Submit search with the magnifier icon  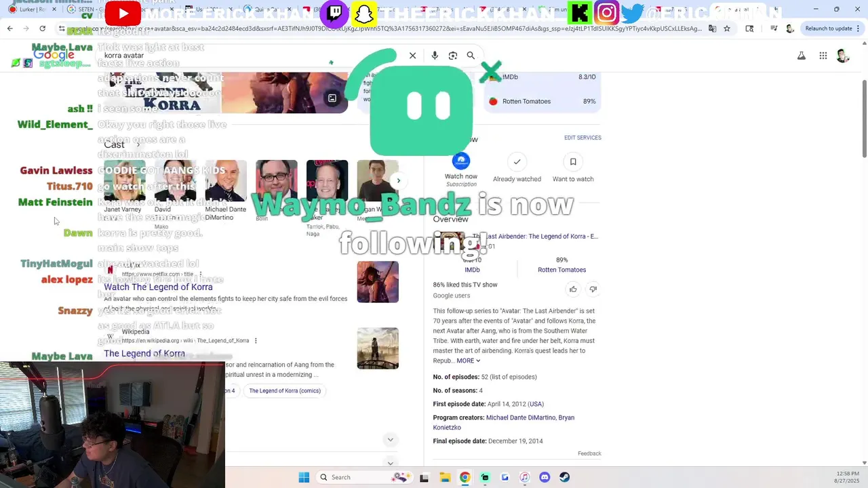click(x=471, y=56)
